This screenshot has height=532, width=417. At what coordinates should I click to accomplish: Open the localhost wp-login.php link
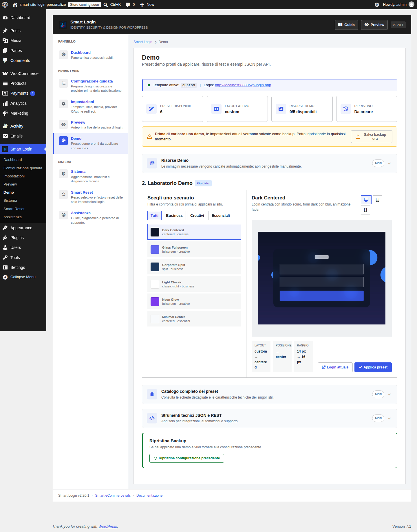243,85
